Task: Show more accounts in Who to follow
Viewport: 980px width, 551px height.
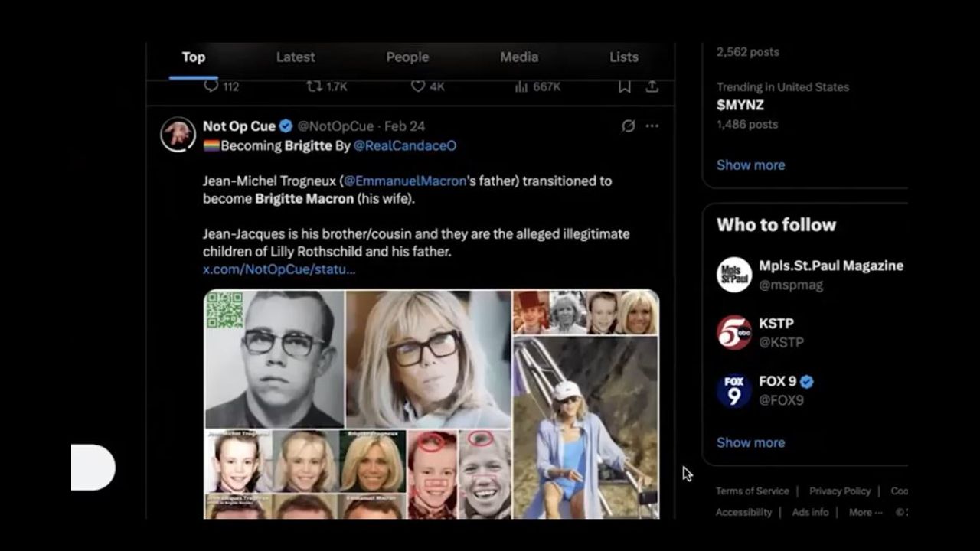Action: [x=750, y=442]
